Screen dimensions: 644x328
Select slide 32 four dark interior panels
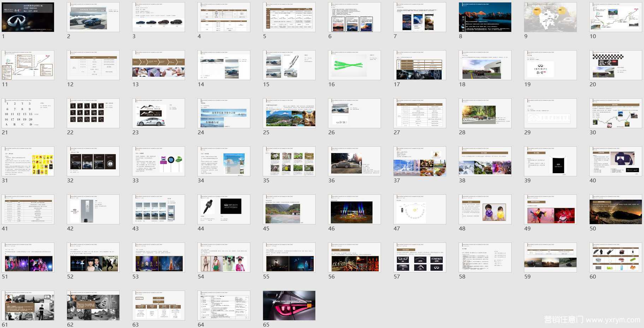click(93, 162)
